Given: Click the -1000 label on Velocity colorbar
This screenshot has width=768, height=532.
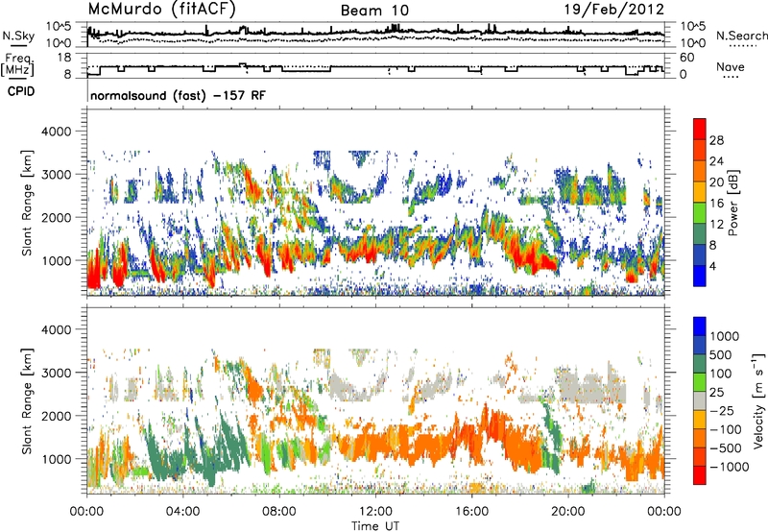Looking at the screenshot, I should point(731,467).
